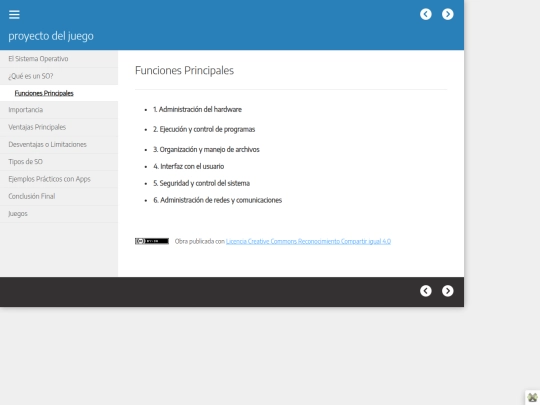The width and height of the screenshot is (540, 405).
Task: Navigate to the Importancia section
Action: click(x=59, y=110)
